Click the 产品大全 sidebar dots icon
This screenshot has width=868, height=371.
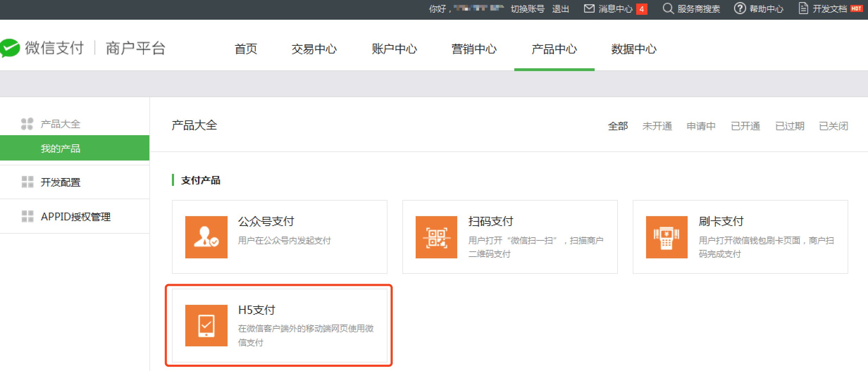tap(27, 124)
